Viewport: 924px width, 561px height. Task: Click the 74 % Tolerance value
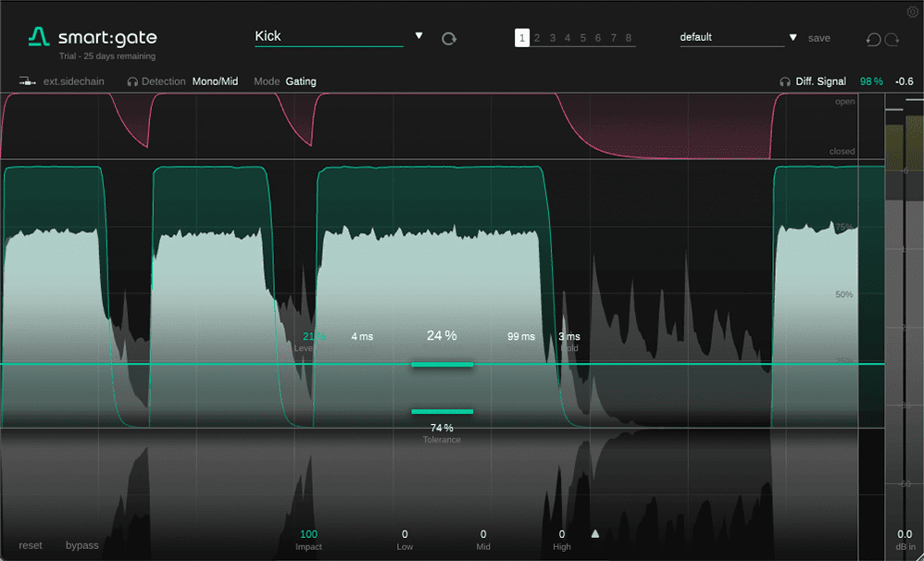pos(442,428)
